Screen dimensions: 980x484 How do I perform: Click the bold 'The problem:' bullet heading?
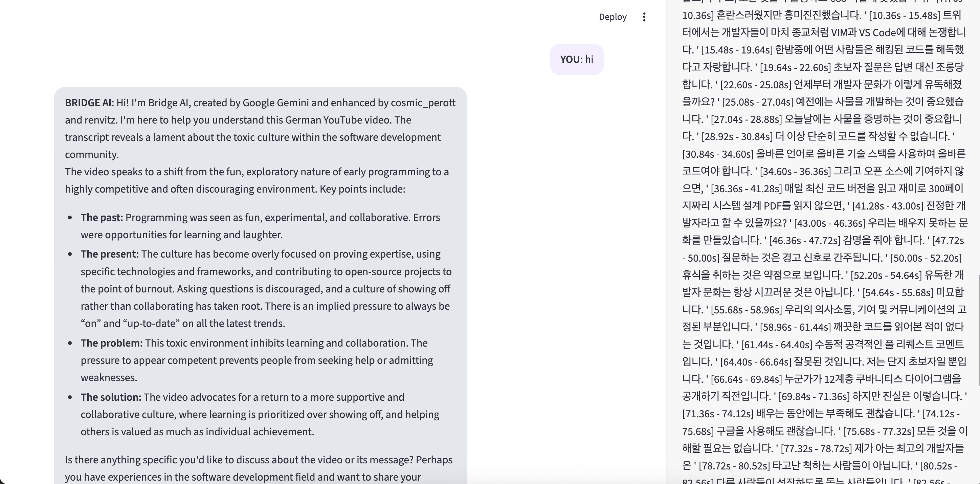(111, 343)
